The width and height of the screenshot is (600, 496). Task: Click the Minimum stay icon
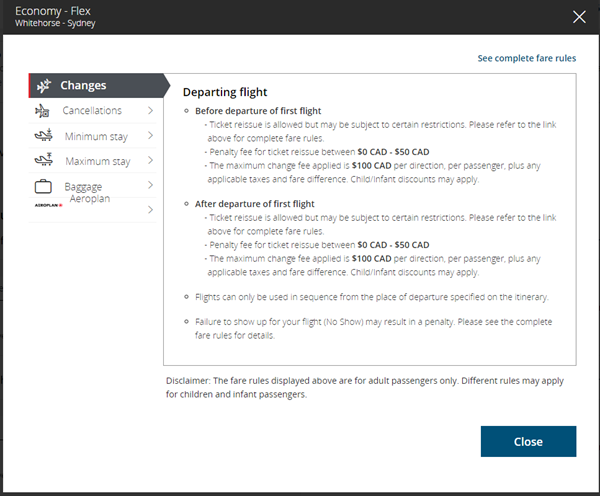pyautogui.click(x=43, y=136)
